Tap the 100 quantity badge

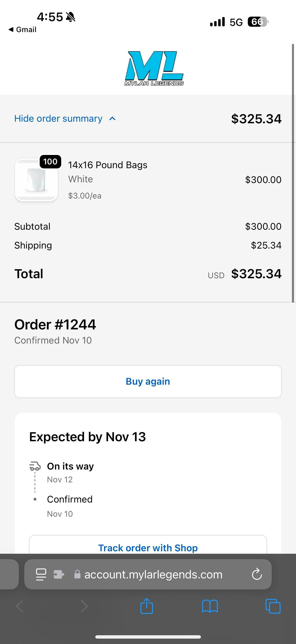point(50,161)
